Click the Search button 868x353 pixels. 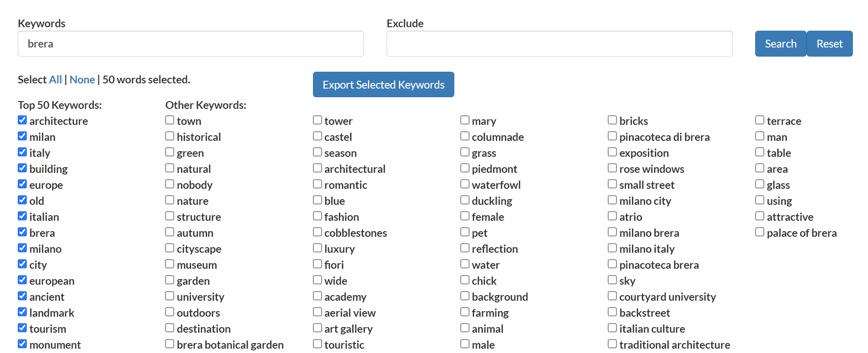pos(780,44)
